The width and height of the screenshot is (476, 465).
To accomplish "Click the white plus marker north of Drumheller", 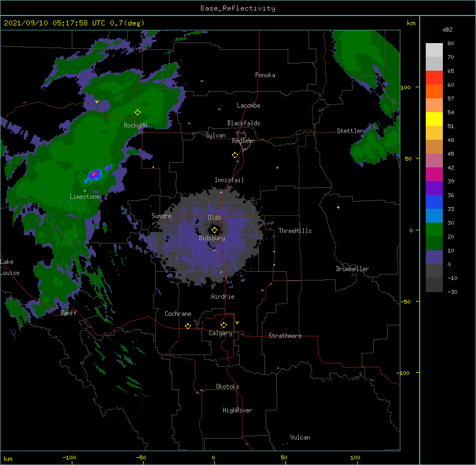I will 338,207.
